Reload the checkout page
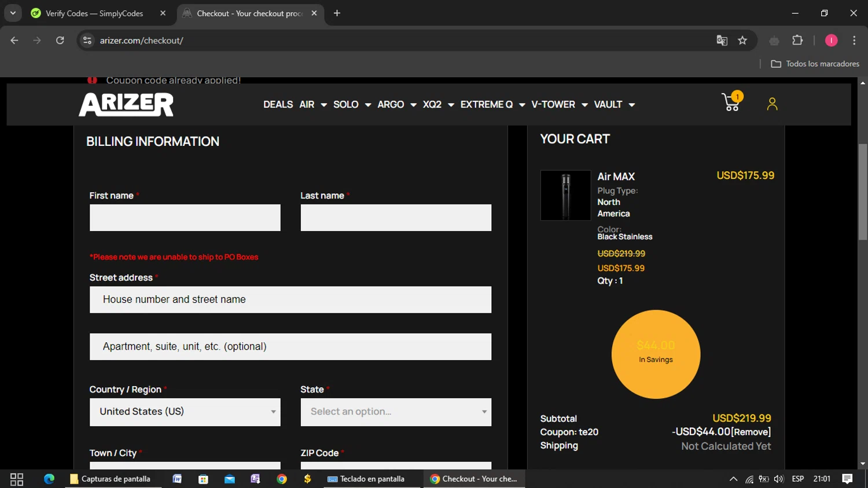Screen dimensions: 868x488 coord(60,41)
